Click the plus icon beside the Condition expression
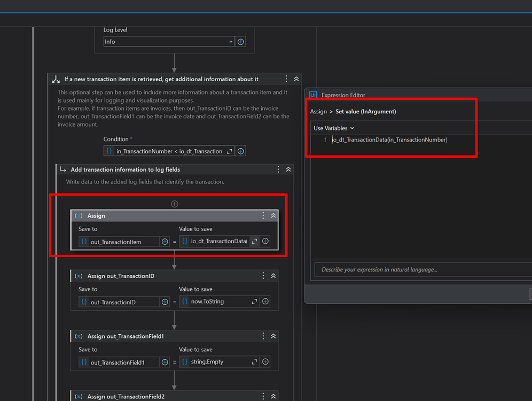532x401 pixels. tap(240, 151)
